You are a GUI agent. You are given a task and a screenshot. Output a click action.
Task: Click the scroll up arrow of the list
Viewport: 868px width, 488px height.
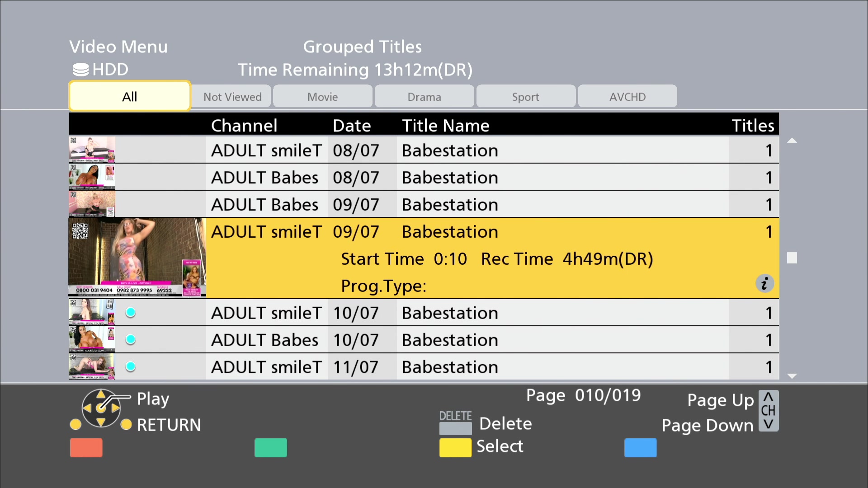click(792, 141)
